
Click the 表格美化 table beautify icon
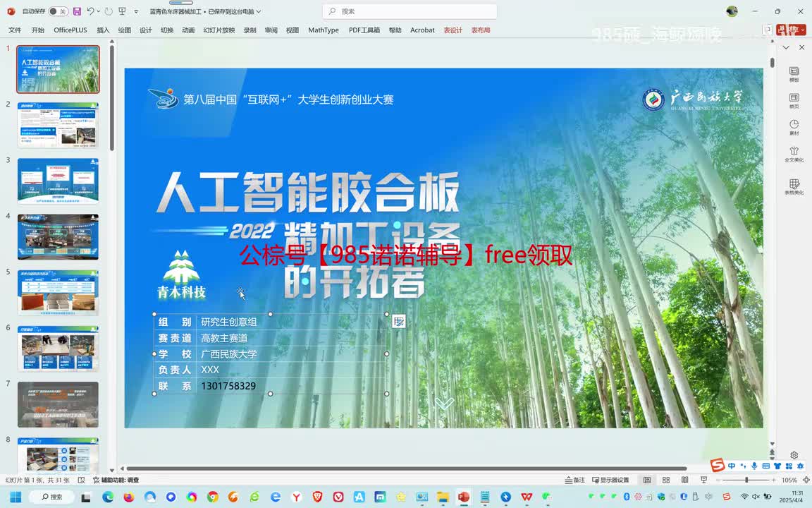[794, 186]
